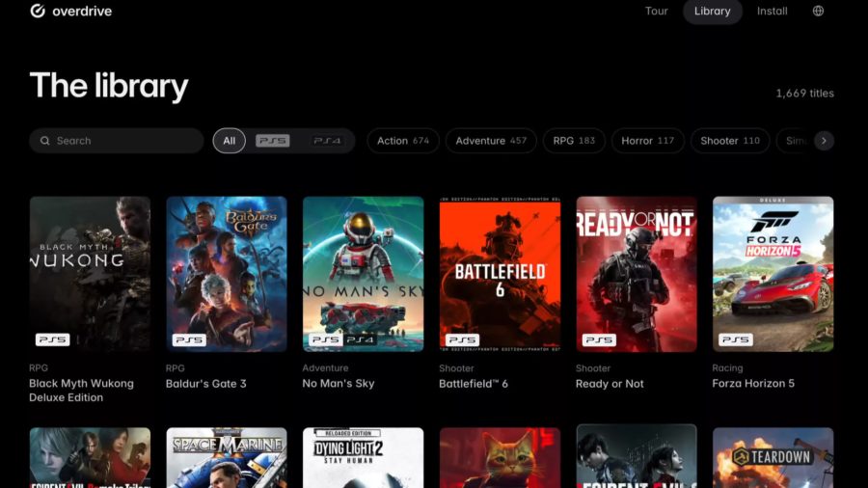Click PS5 badge on Baldur's Gate 3 cover
Image resolution: width=868 pixels, height=488 pixels.
tap(189, 339)
